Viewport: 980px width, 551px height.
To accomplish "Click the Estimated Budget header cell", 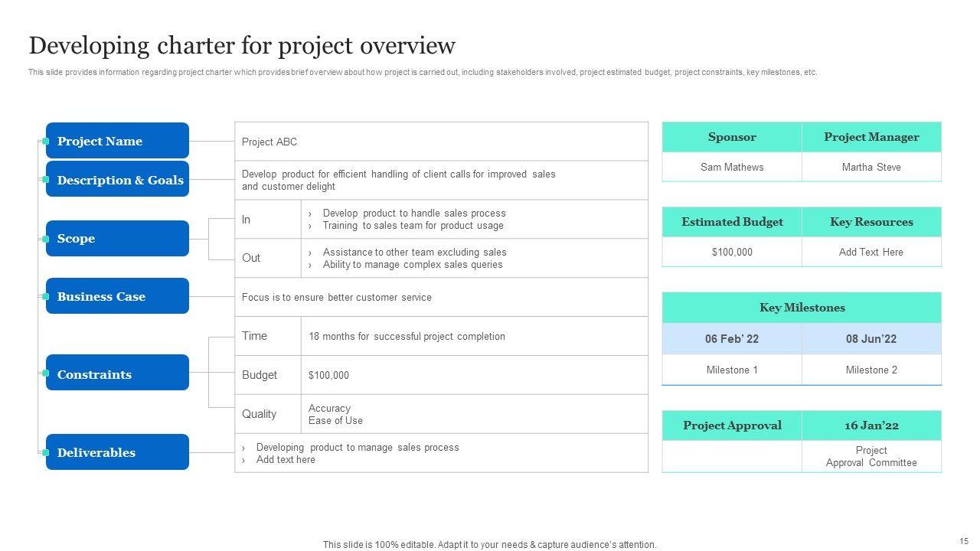I will 732,222.
